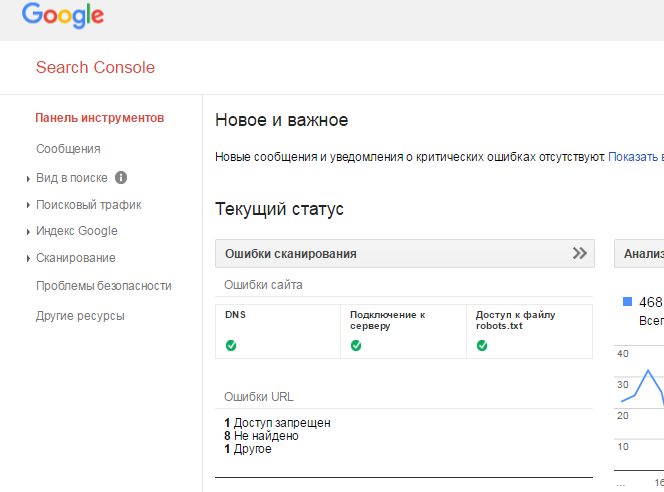Screen dimensions: 664x492
Task: Select the Новое и важное heading
Action: [282, 120]
